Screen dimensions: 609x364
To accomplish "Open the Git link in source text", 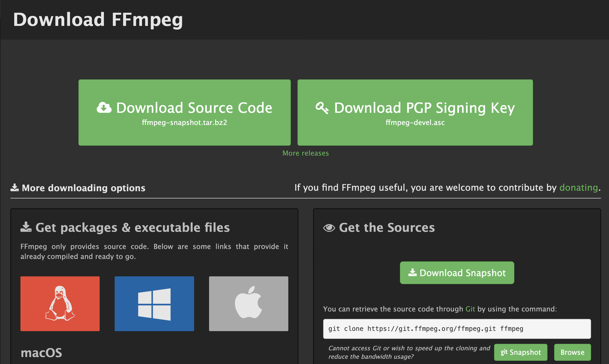I will [470, 309].
